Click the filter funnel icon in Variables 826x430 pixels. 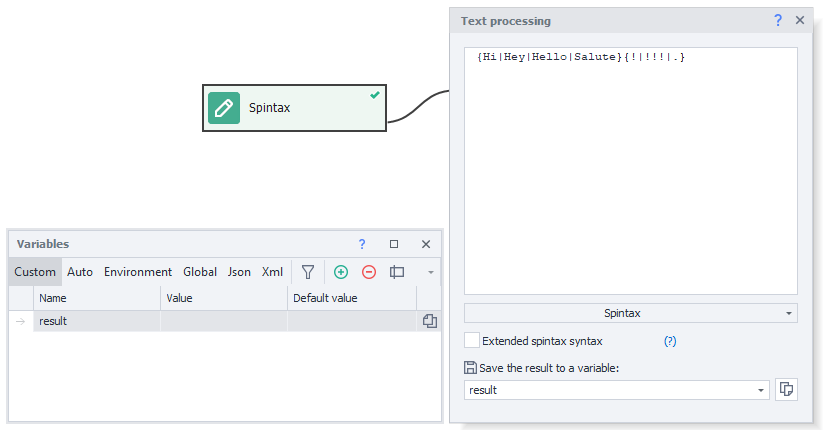(x=308, y=272)
